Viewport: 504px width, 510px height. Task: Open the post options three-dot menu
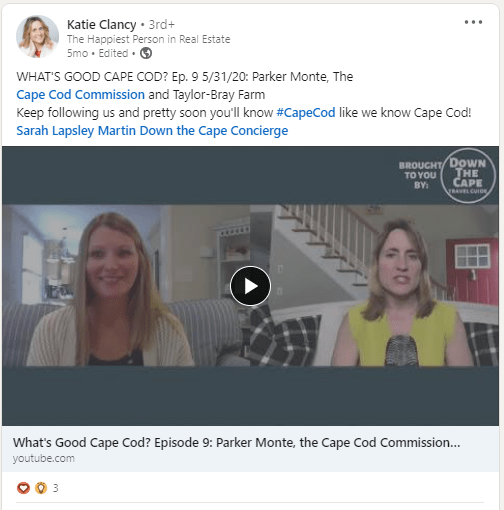pos(473,22)
